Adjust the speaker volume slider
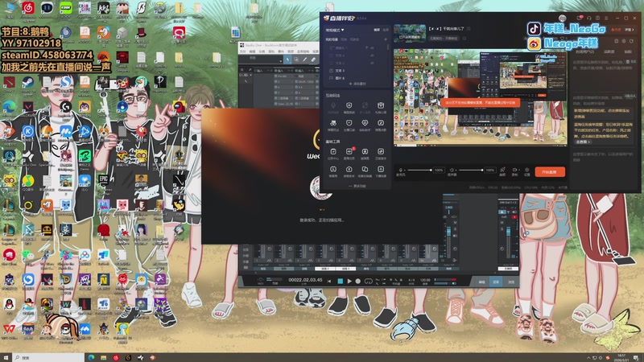644x362 pixels. pos(471,170)
